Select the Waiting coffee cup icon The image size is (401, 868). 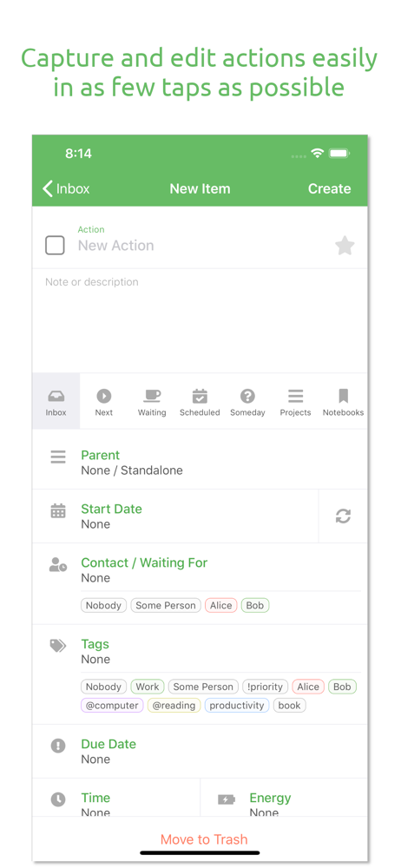click(x=152, y=396)
